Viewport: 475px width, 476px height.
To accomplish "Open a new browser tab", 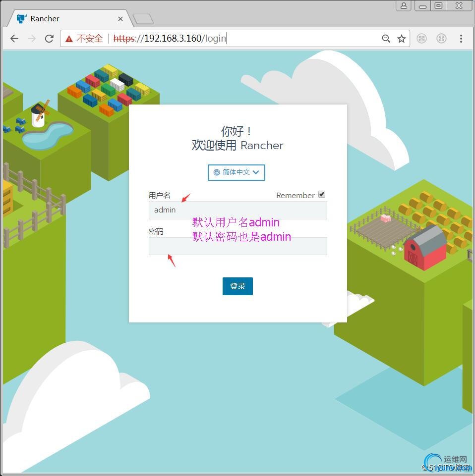I will coord(143,19).
